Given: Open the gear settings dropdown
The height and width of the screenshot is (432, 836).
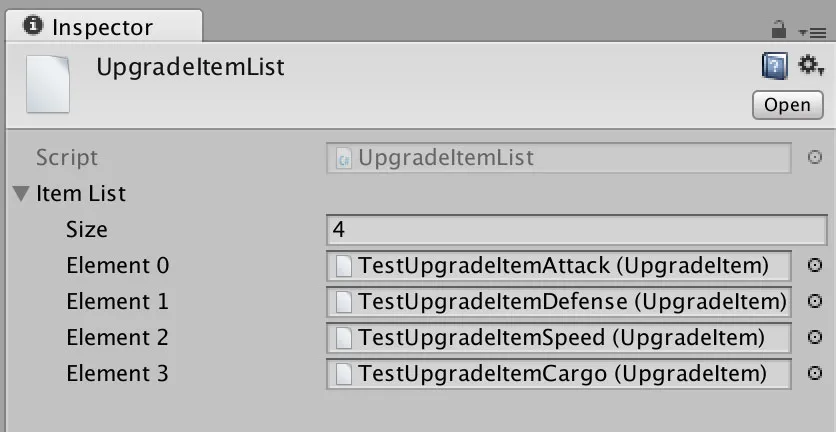Looking at the screenshot, I should pos(811,66).
